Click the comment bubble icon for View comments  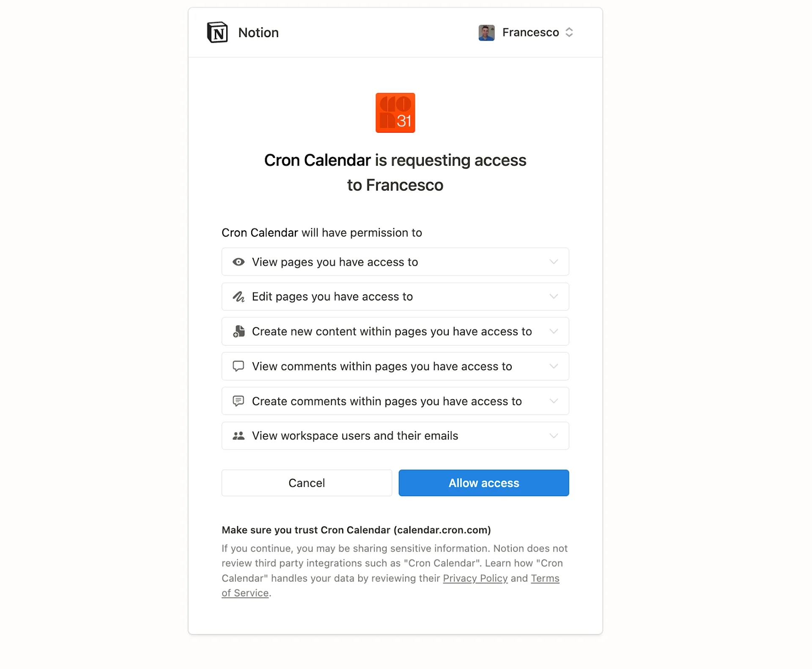pos(239,366)
